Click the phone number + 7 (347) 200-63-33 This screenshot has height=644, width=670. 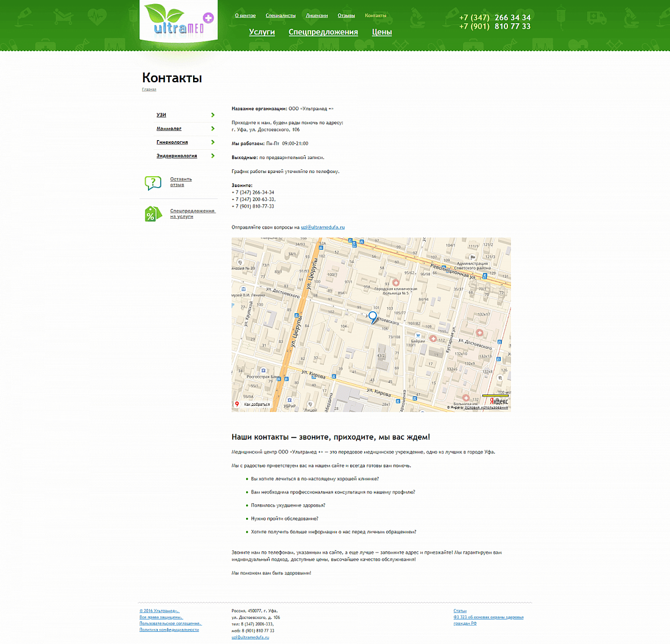coord(253,200)
